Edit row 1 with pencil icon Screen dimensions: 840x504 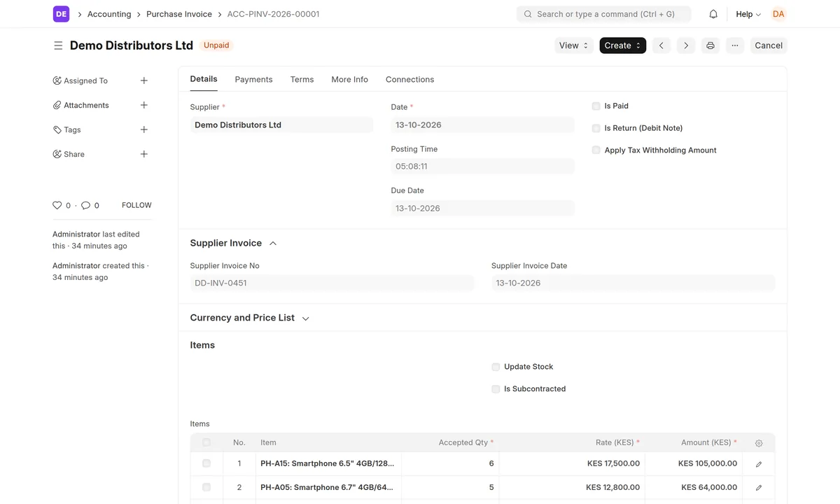coord(759,464)
